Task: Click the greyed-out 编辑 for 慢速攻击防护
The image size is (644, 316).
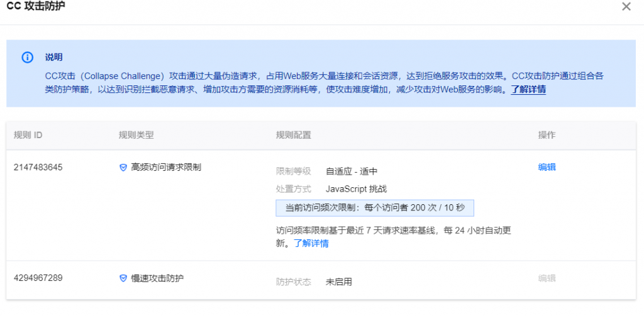Action: (x=547, y=278)
